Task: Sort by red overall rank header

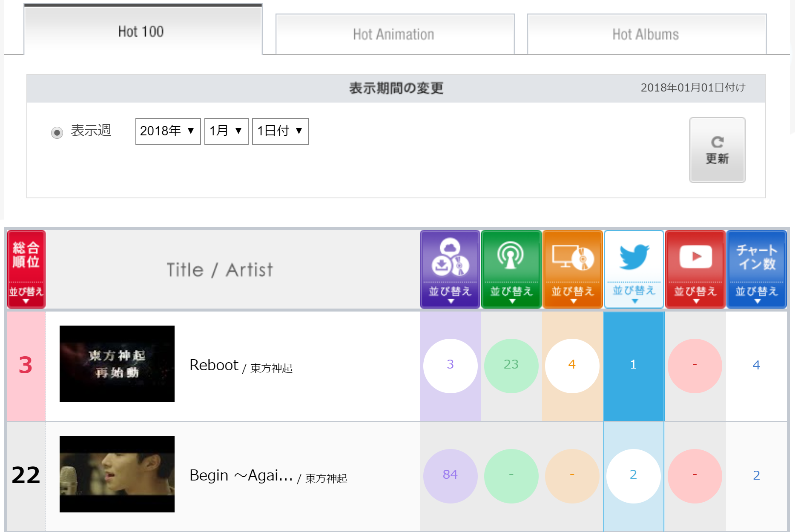Action: (26, 269)
